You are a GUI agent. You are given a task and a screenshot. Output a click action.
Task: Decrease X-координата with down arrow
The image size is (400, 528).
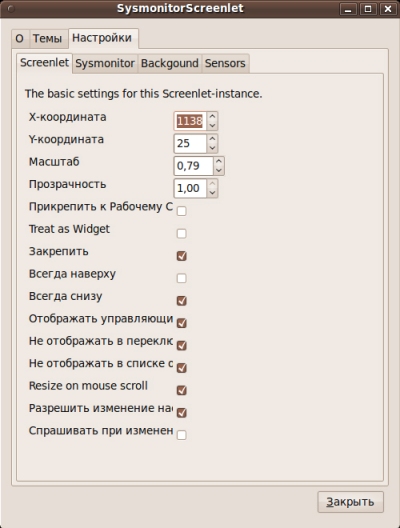[212, 125]
